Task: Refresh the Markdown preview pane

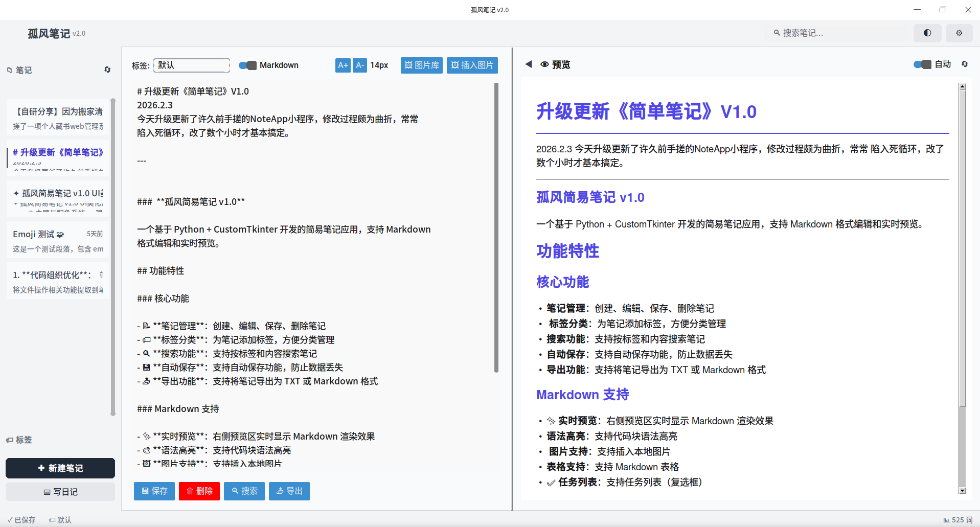Action: (965, 64)
